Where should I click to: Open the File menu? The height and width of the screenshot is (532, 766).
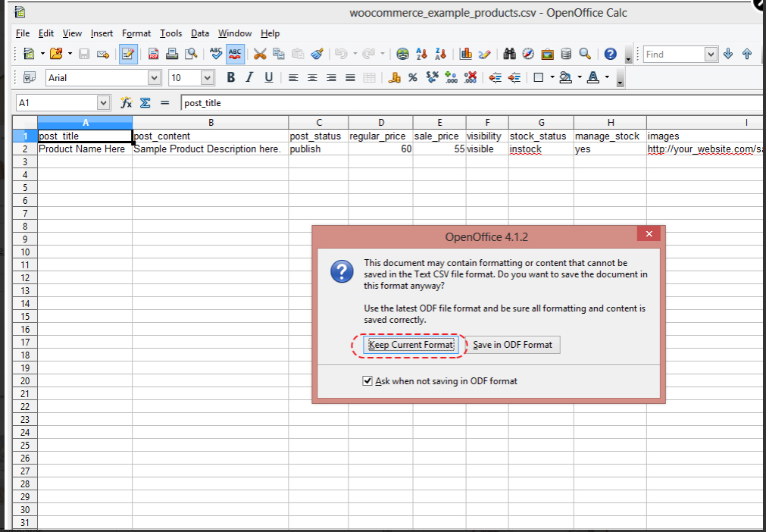23,33
